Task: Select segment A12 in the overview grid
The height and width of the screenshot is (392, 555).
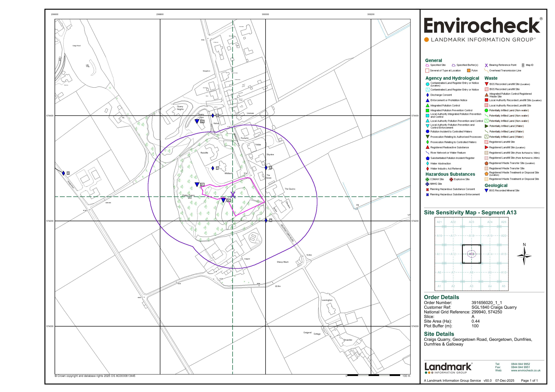Action: (453, 254)
